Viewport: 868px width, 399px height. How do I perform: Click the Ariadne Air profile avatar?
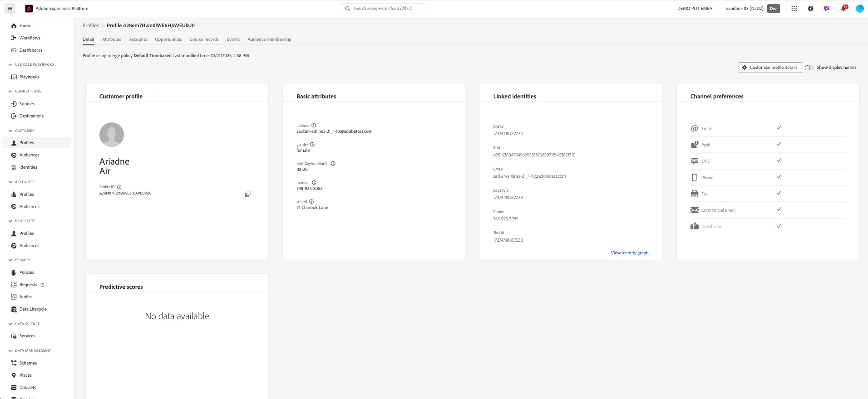(x=112, y=135)
